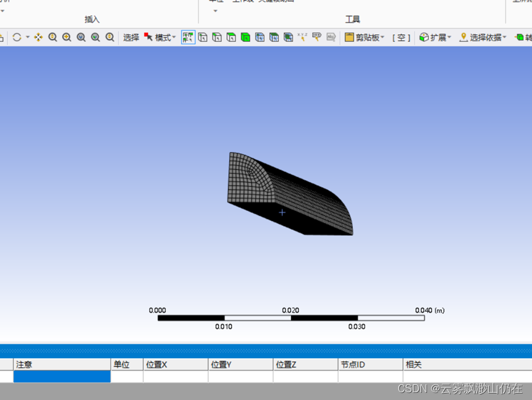Enable the edge selection filter
Viewport: 532px width, 400px height.
[217, 37]
